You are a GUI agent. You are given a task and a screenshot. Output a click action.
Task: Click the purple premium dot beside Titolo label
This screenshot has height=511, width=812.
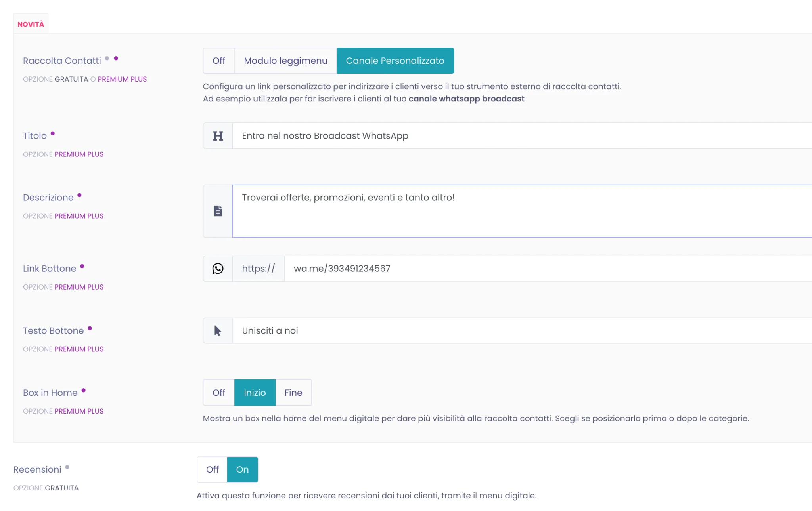[52, 133]
